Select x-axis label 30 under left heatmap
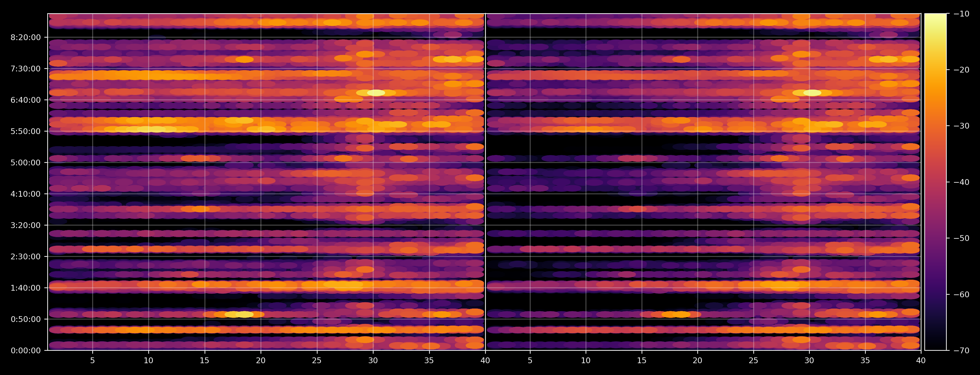 click(x=373, y=360)
